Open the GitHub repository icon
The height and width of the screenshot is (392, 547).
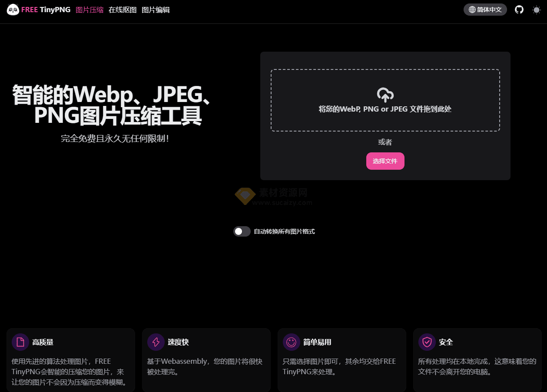(519, 9)
